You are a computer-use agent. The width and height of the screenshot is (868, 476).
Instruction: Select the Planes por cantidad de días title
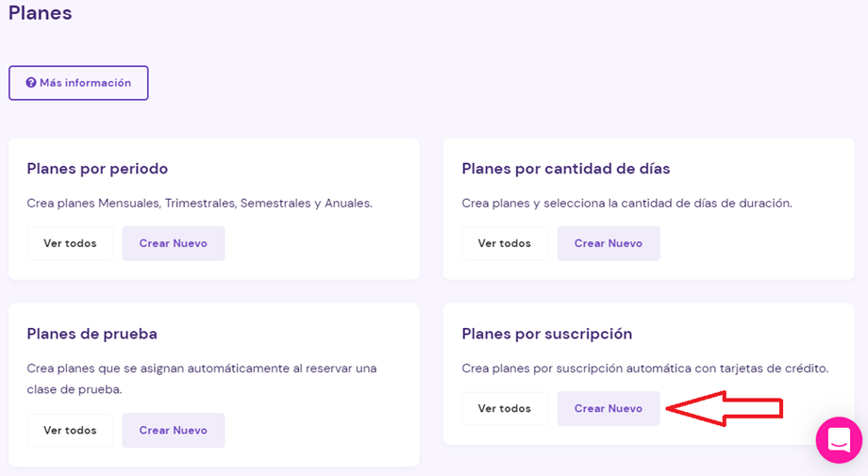click(566, 169)
